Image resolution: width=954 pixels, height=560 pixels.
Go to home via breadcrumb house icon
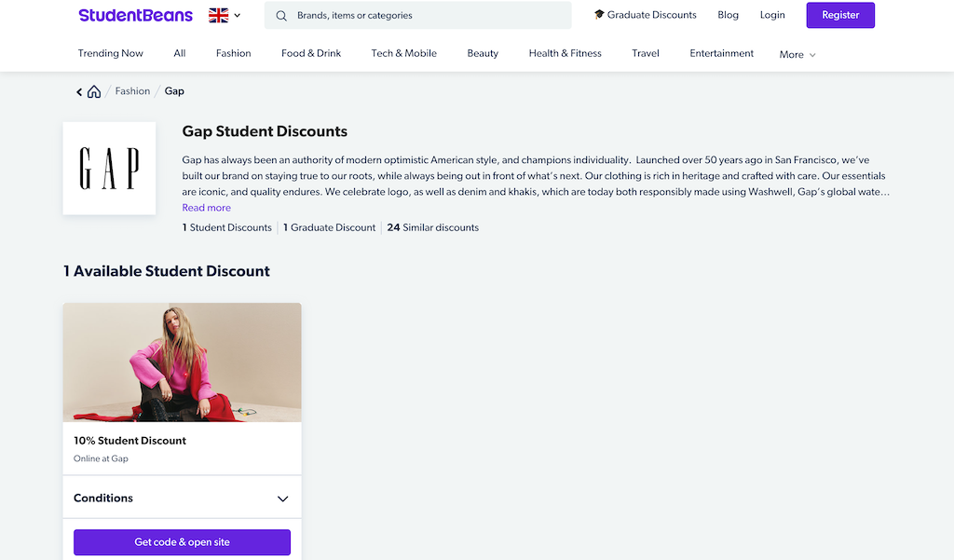[x=94, y=91]
